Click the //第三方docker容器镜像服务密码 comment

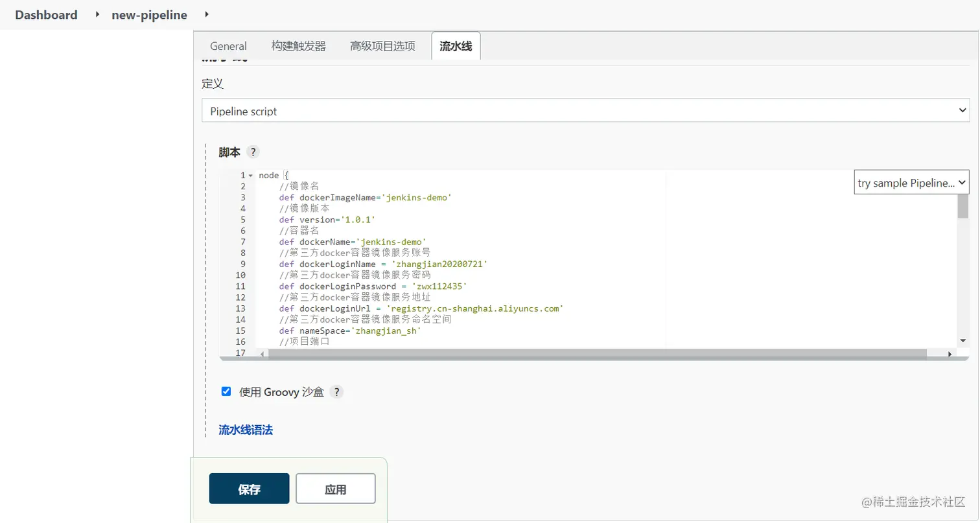click(x=355, y=275)
